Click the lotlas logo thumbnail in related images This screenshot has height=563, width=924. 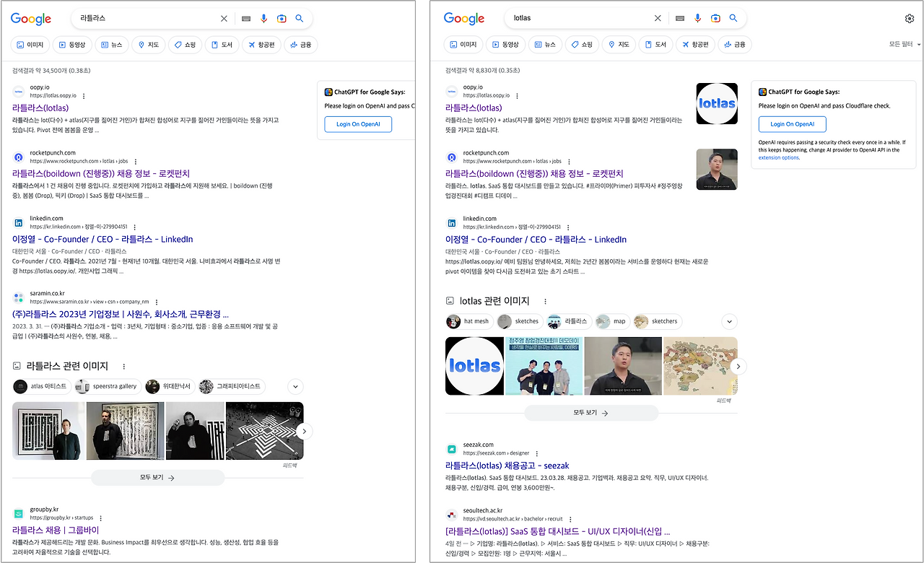pos(474,366)
